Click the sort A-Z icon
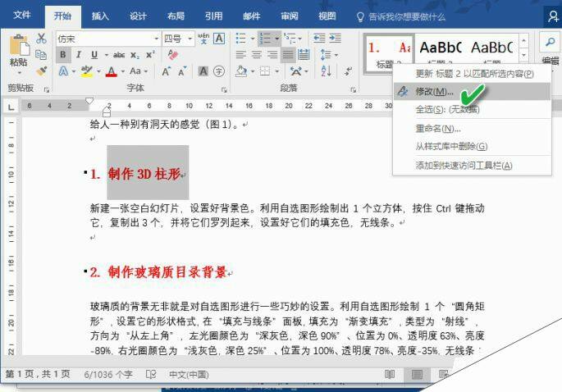Viewport: 562px width, 392px height. [x=327, y=71]
